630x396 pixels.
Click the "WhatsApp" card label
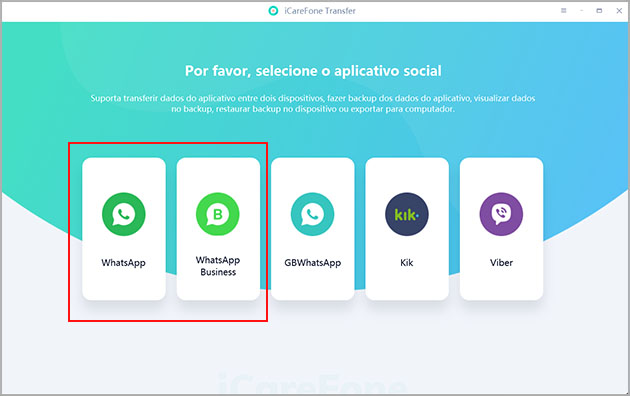[123, 263]
